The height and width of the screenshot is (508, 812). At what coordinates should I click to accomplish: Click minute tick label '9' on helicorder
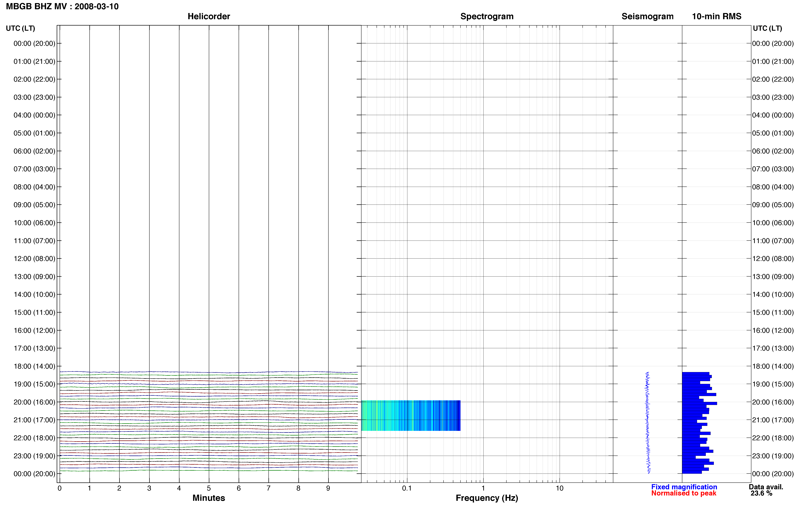(x=328, y=488)
